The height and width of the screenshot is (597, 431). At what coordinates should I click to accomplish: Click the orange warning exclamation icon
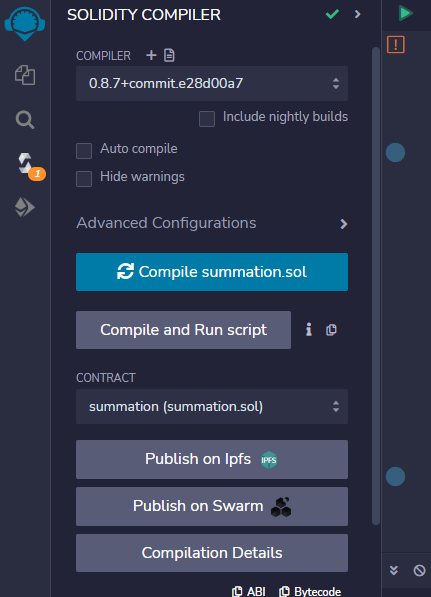pyautogui.click(x=396, y=45)
